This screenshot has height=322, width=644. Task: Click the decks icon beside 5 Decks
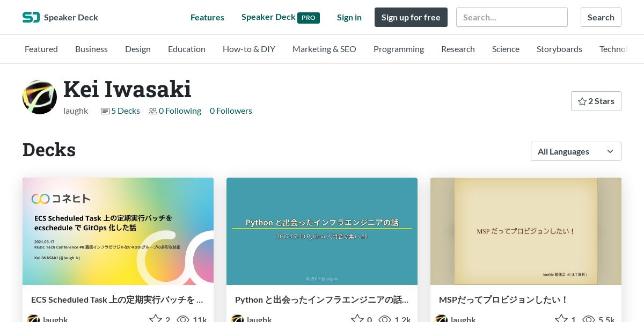tap(105, 111)
